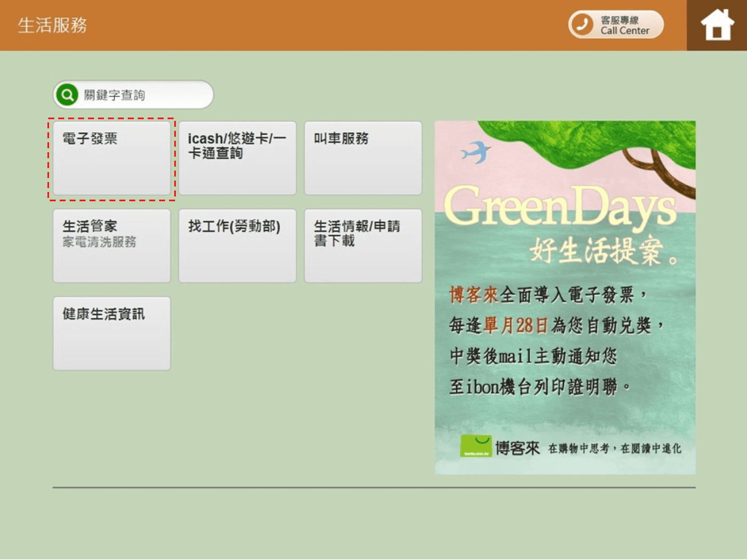This screenshot has height=560, width=747.
Task: Open icash/悠遊卡/一卡通查詢 tile
Action: tap(237, 158)
